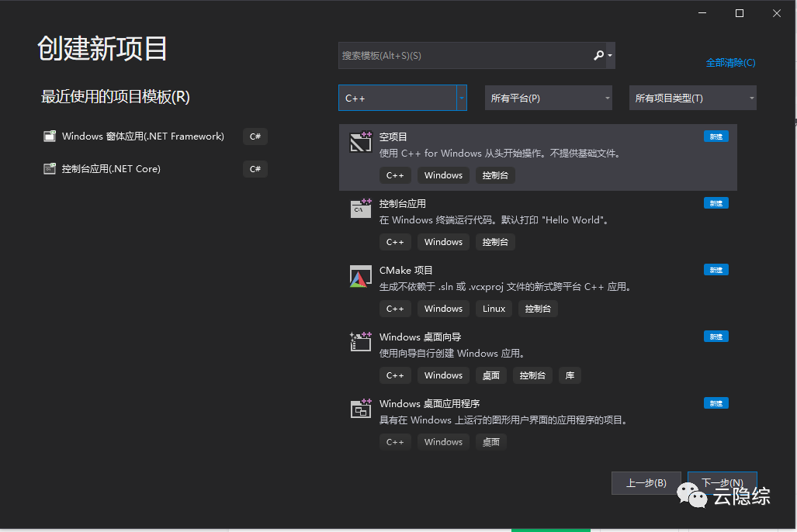Select the 空项目 template entry
The width and height of the screenshot is (797, 532).
coord(466,151)
